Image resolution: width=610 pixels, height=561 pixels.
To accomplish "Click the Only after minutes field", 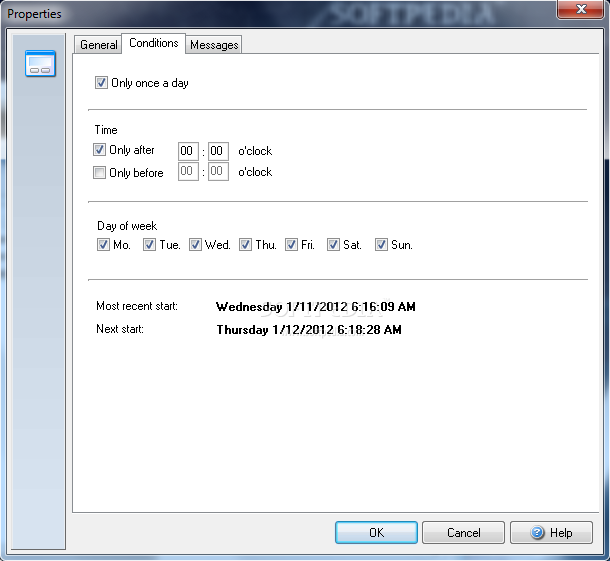I will pyautogui.click(x=218, y=151).
